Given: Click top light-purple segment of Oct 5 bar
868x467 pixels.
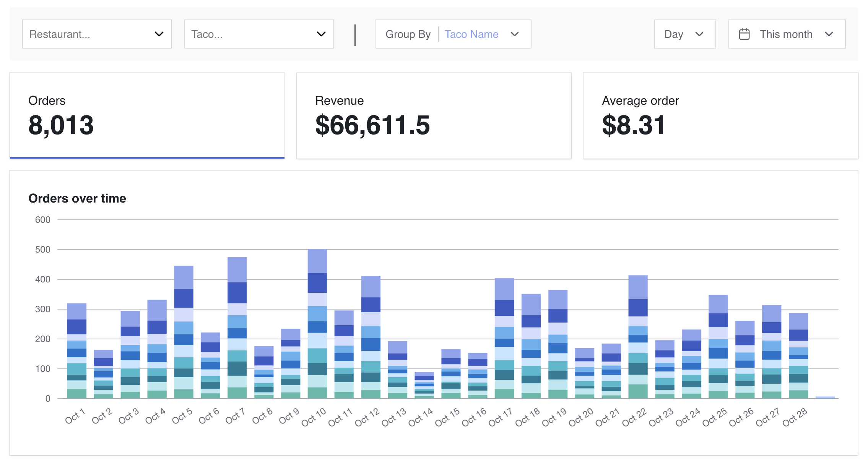Looking at the screenshot, I should (184, 277).
